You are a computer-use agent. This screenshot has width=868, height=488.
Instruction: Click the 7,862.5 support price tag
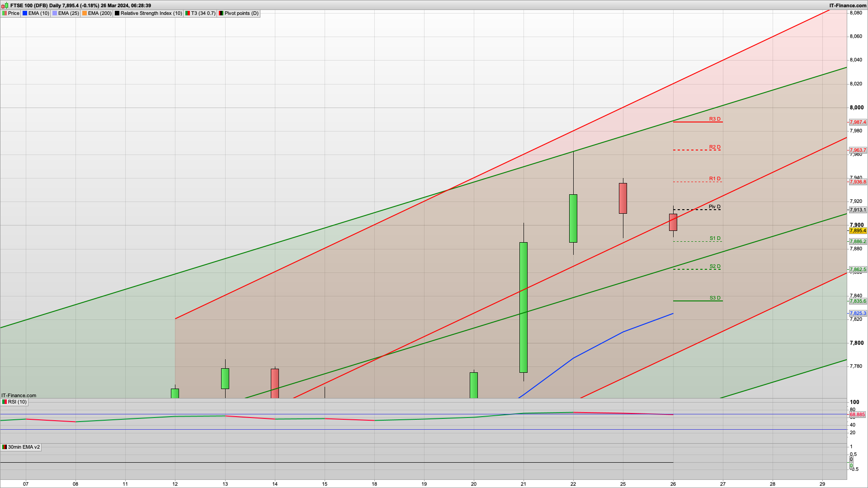858,269
